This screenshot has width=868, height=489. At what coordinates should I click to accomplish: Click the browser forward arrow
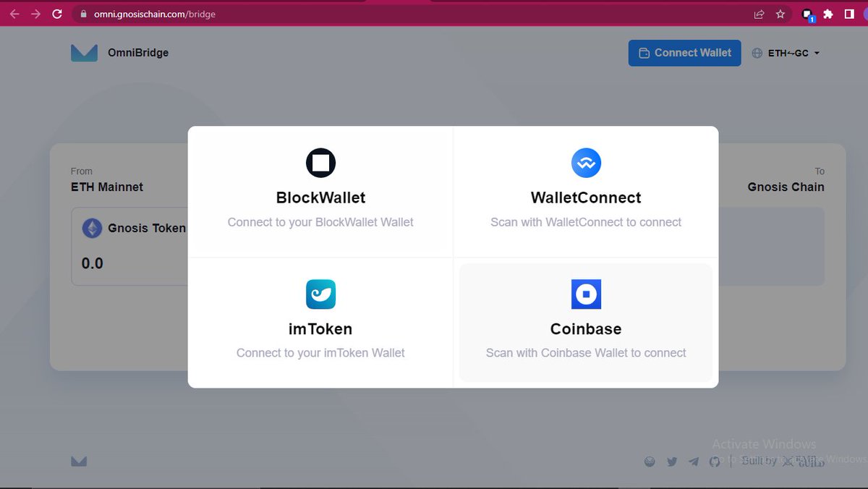pos(35,14)
